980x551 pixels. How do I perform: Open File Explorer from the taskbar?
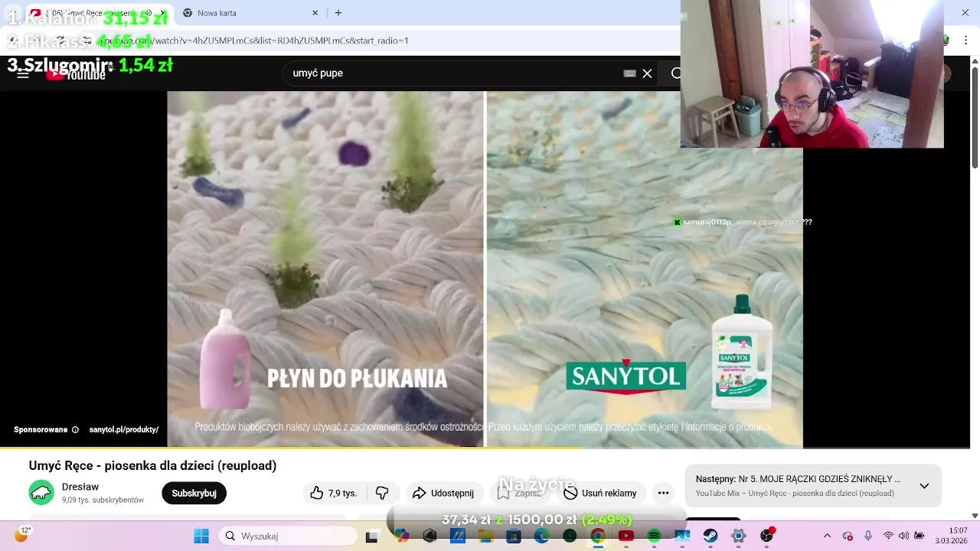tap(485, 536)
